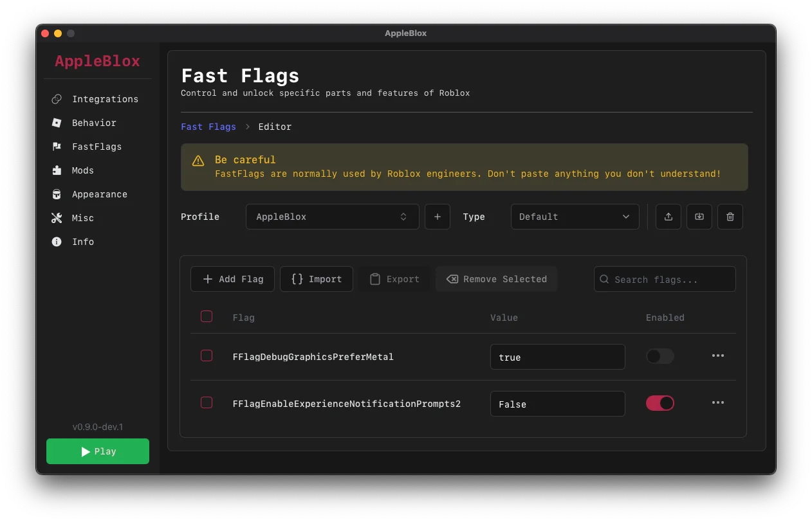Click the plus icon to add profile
Screen dimensions: 812x522
pyautogui.click(x=437, y=217)
